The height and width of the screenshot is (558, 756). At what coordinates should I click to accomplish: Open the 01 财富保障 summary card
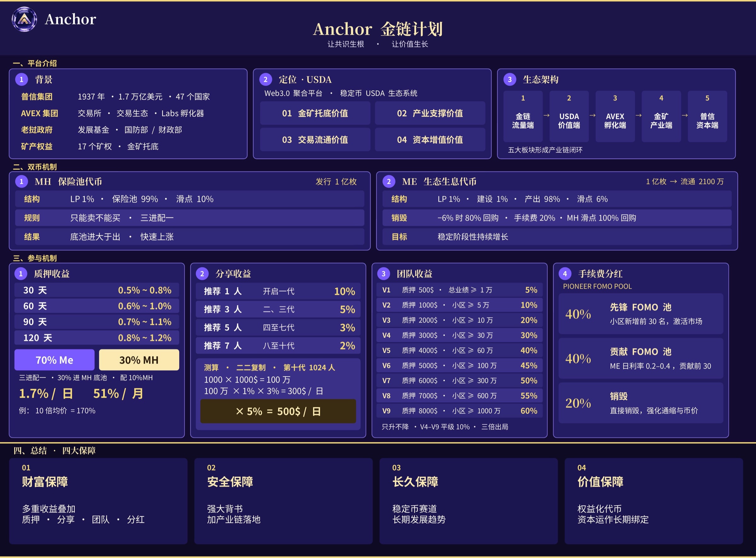click(x=98, y=501)
